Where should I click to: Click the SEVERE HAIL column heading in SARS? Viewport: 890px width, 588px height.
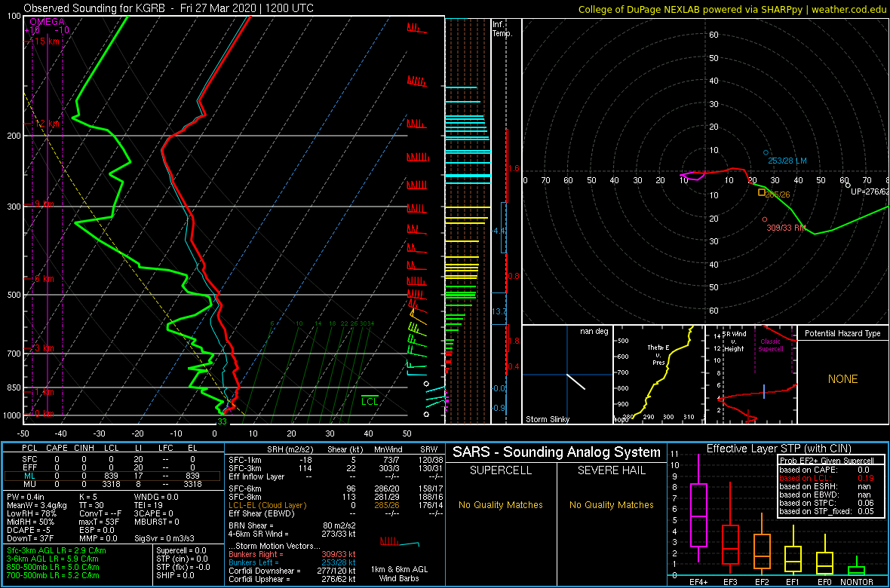tap(612, 471)
